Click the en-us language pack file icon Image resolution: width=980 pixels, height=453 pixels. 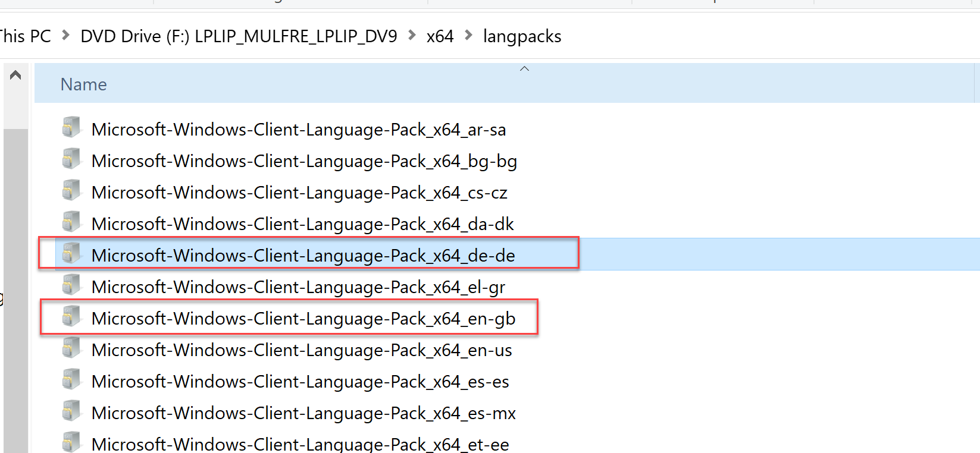71,348
